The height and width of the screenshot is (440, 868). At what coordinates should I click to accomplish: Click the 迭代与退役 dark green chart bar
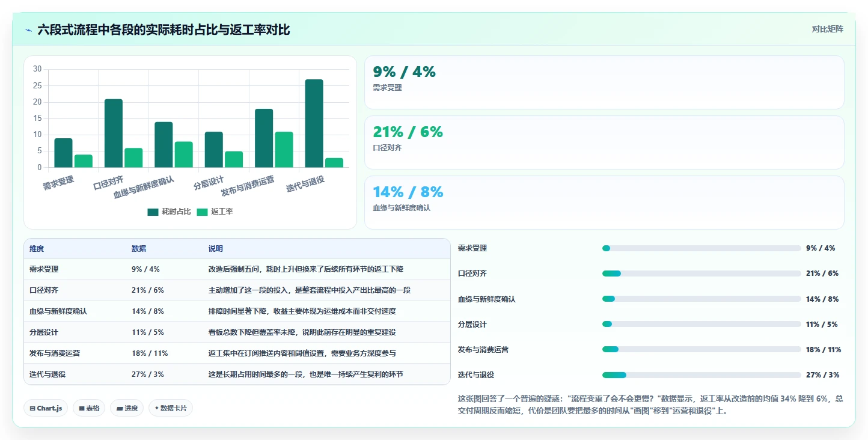[x=314, y=123]
